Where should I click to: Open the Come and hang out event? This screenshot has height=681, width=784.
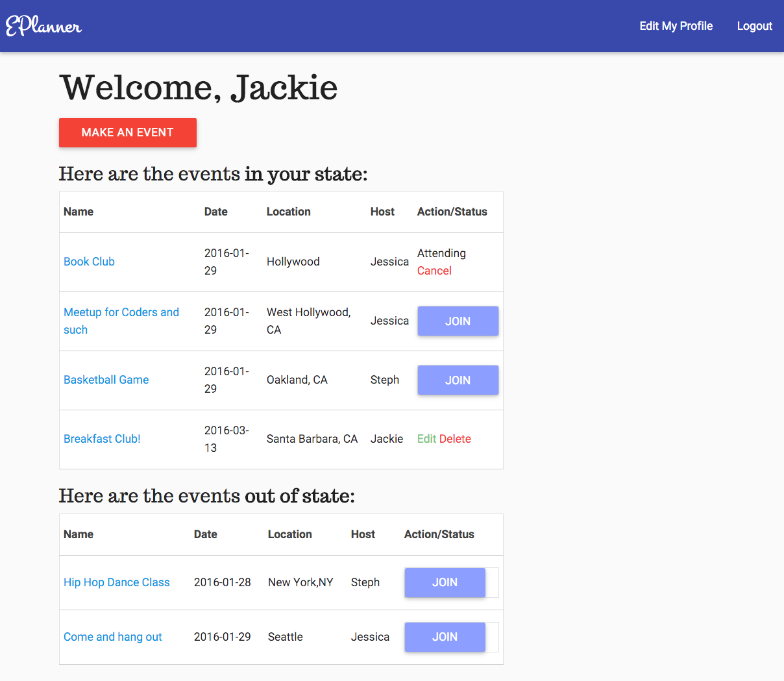pos(113,637)
